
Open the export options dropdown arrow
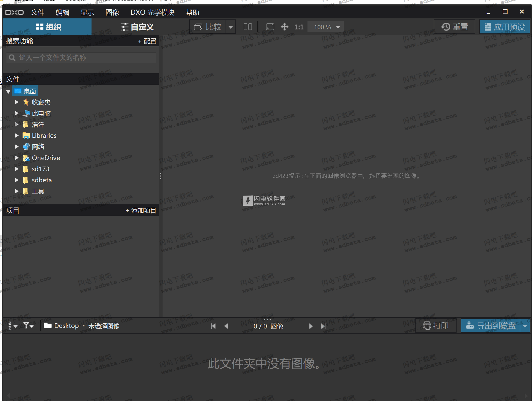tap(525, 326)
